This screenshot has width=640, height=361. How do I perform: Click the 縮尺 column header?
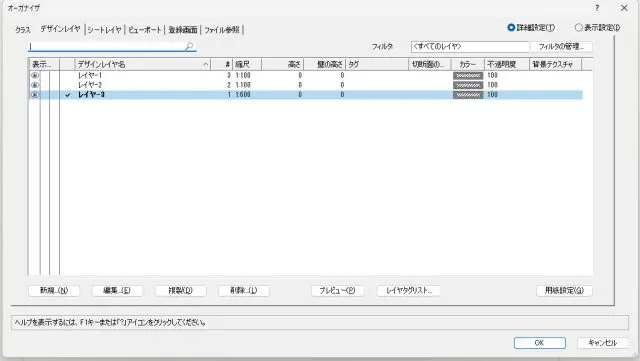click(247, 65)
